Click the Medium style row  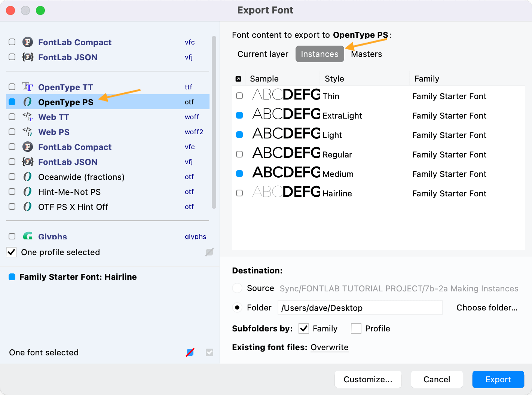[x=379, y=174]
